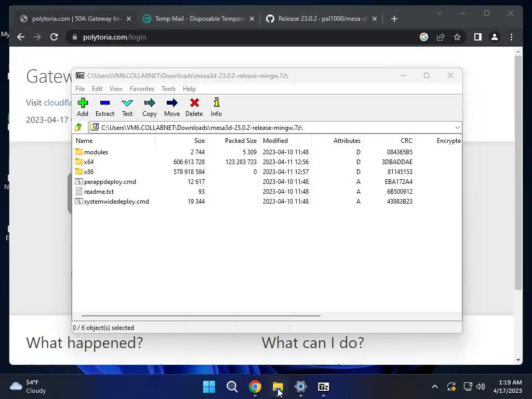
Task: Select the perappdeploy.cmd file name
Action: pos(110,181)
